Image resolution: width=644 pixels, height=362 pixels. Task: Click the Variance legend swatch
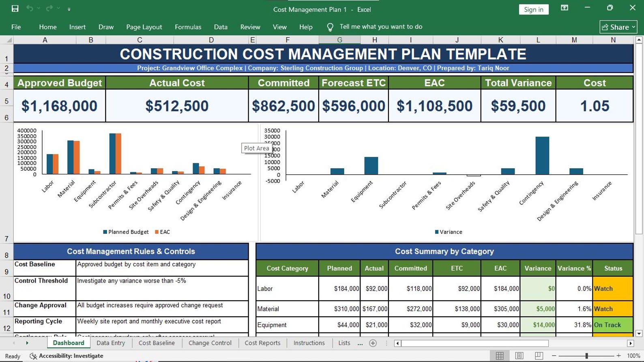coord(437,232)
